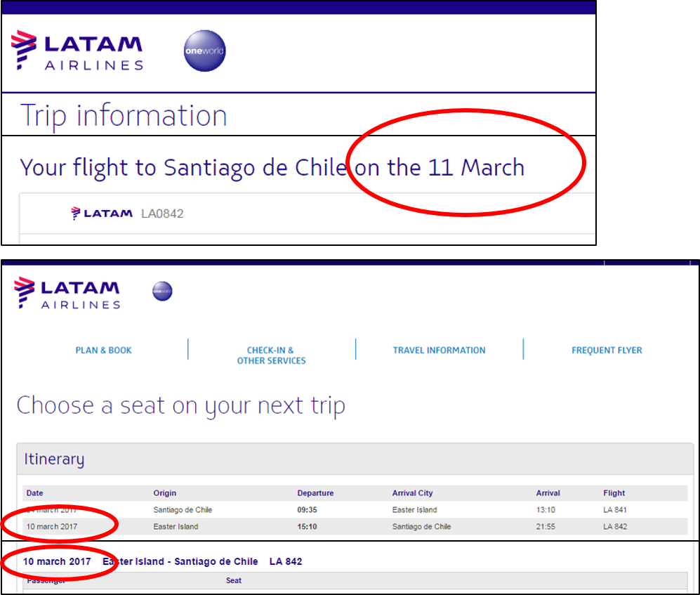Screen dimensions: 700x595
Task: Select arrival city Easter Island in LA 841 row
Action: (x=415, y=510)
